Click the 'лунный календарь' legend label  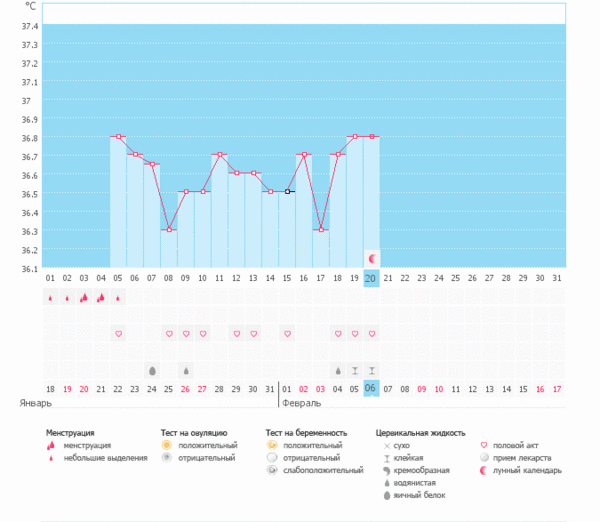point(525,469)
